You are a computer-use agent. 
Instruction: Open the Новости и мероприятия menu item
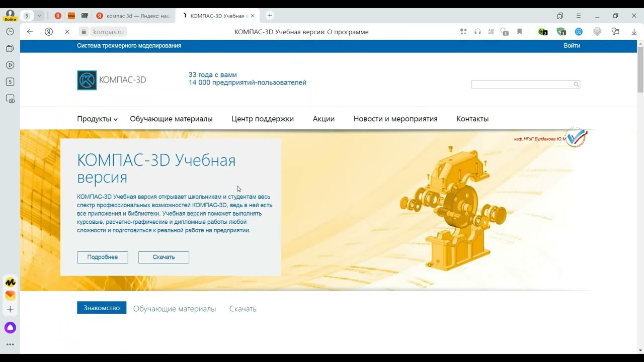[395, 119]
